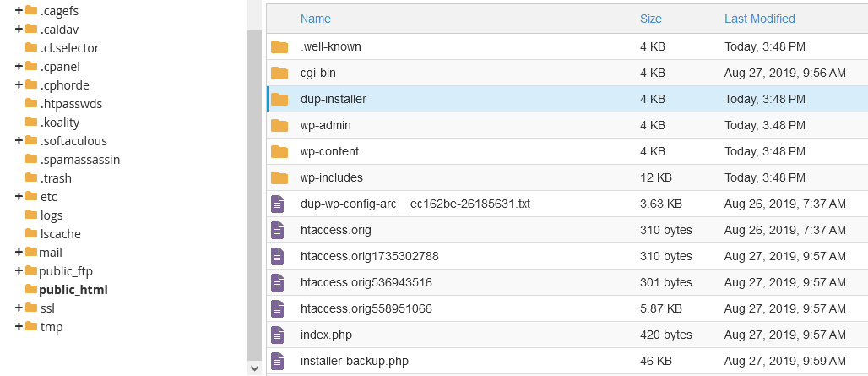Screen dimensions: 868x376
Task: Click the .well-known folder icon
Action: coord(279,46)
